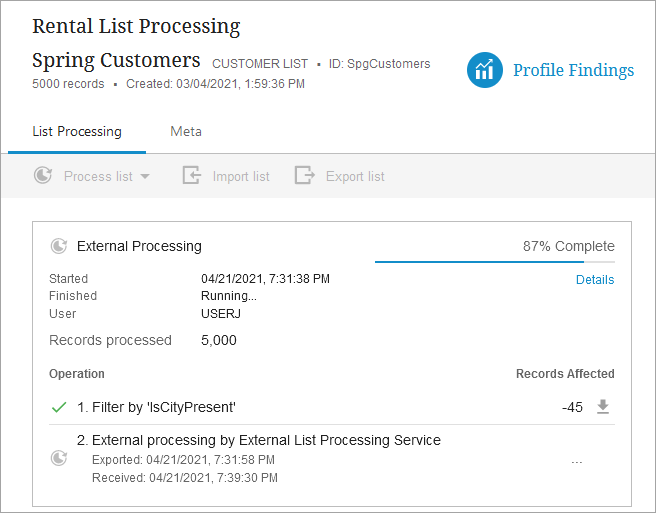Select External processing by External List Service step
This screenshot has height=513, width=656.
tap(259, 440)
